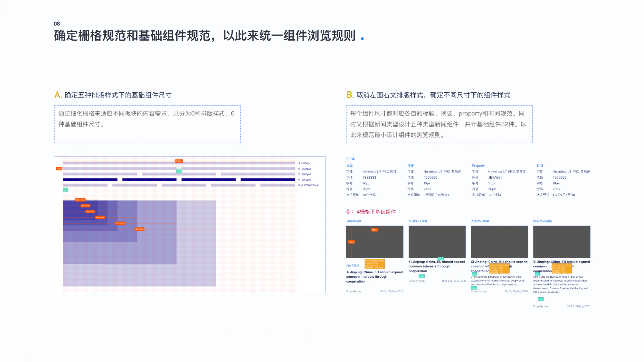The width and height of the screenshot is (644, 362).
Task: Click section heading A. 确定五种排版样式下的基础组件尺寸
Action: click(x=113, y=95)
